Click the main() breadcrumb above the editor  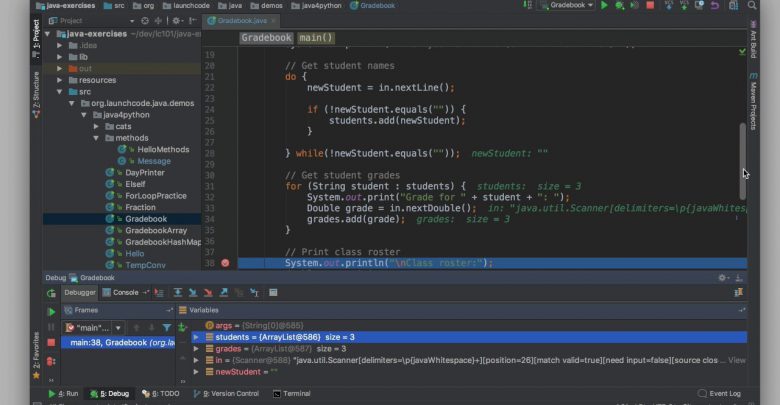tap(316, 38)
